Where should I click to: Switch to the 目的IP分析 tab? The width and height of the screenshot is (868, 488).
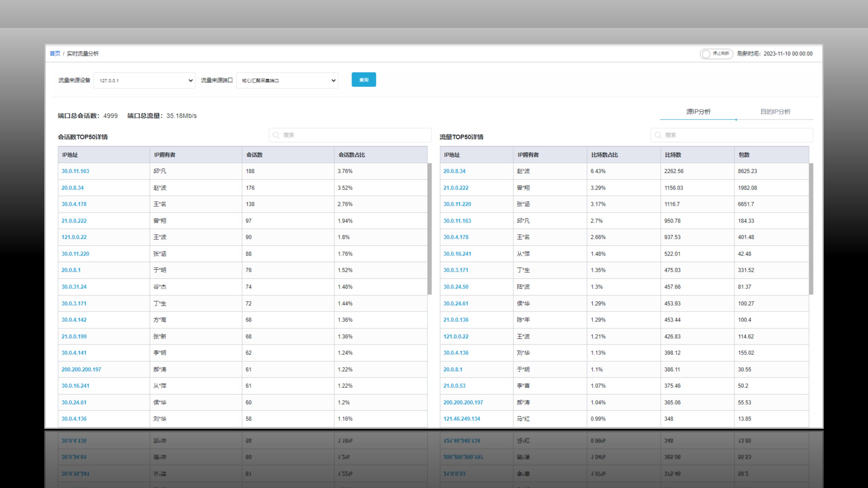(x=775, y=112)
